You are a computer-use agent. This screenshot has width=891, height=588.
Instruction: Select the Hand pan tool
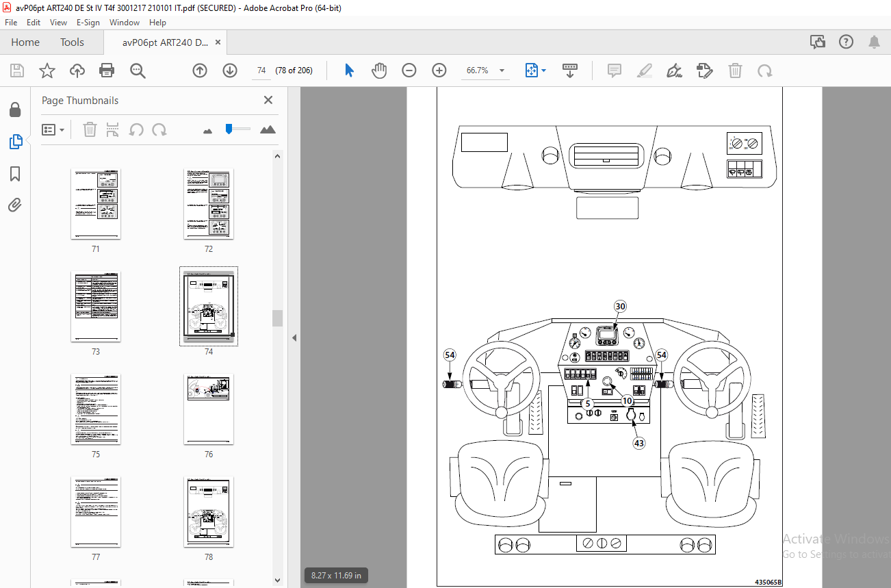click(x=379, y=71)
